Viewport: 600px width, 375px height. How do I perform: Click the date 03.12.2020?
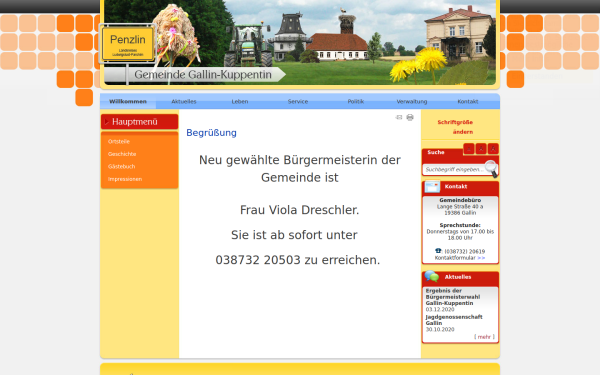(440, 310)
